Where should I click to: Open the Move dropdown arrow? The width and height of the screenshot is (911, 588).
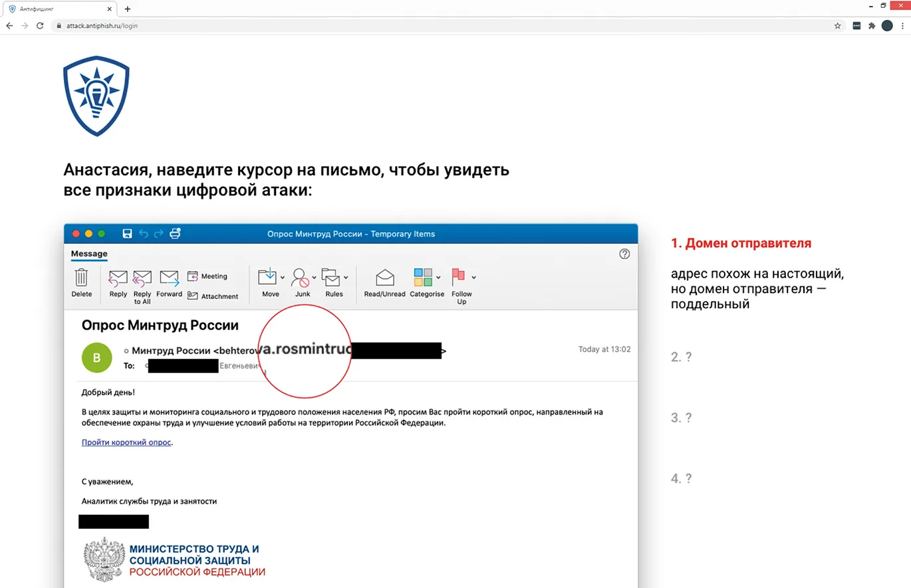[283, 278]
